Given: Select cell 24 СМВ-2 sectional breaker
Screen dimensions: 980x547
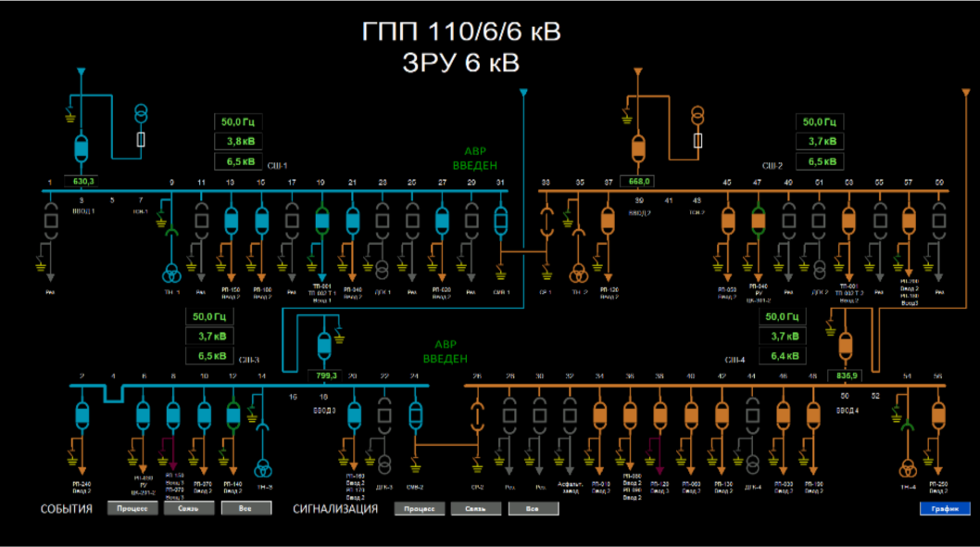Looking at the screenshot, I should 415,415.
